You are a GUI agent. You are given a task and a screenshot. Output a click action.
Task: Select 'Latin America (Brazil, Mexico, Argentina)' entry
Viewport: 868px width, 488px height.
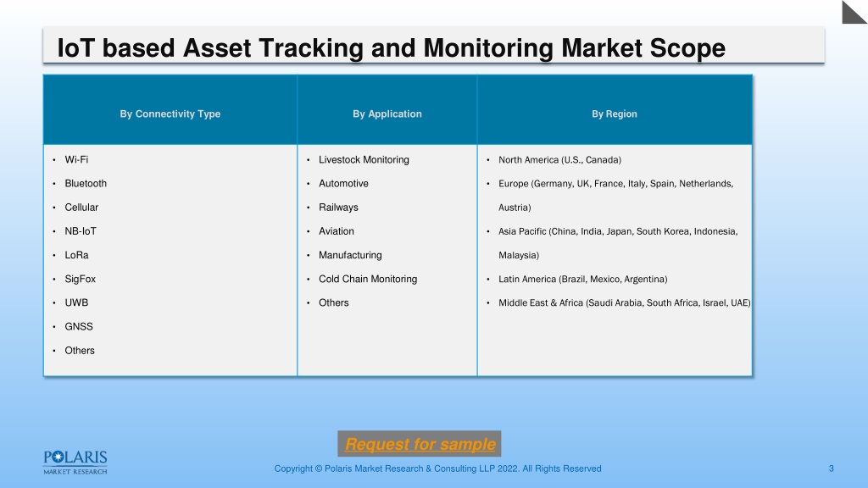[583, 278]
